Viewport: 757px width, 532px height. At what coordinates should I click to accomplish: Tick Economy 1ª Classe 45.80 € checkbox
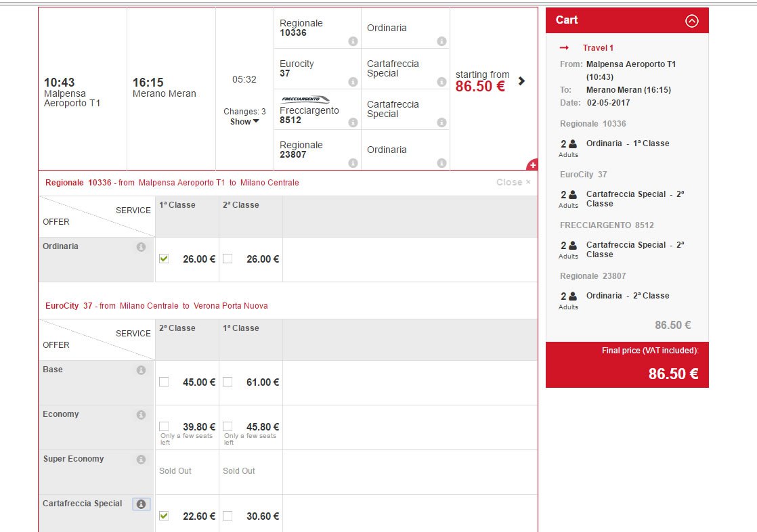[228, 426]
